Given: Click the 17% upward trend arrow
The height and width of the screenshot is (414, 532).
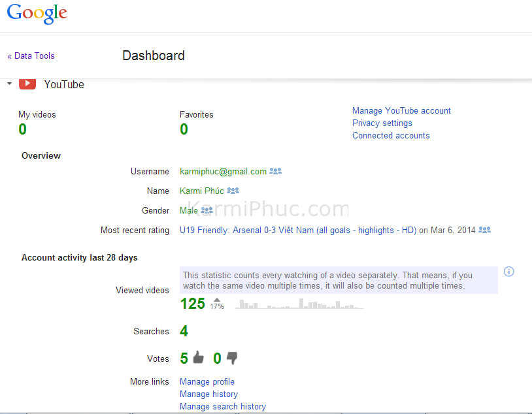Looking at the screenshot, I should click(x=217, y=300).
